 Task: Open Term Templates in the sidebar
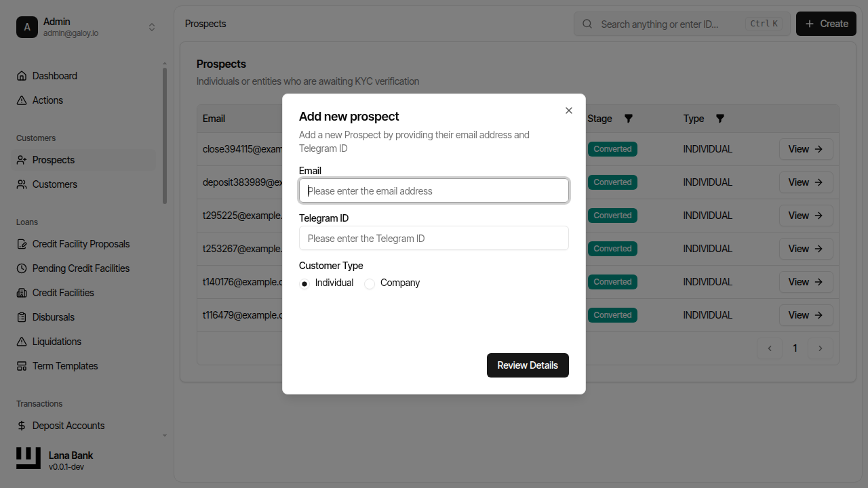tap(64, 365)
